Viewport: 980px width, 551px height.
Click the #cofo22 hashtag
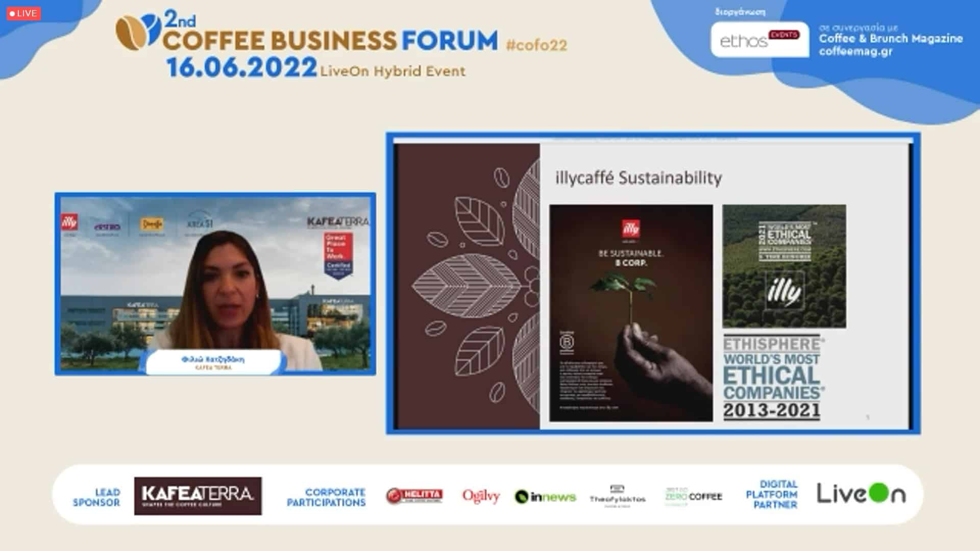pos(536,45)
